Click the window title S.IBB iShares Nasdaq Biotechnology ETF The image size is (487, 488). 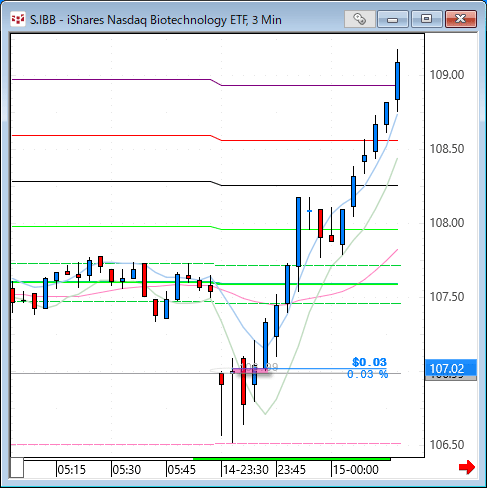pyautogui.click(x=156, y=20)
